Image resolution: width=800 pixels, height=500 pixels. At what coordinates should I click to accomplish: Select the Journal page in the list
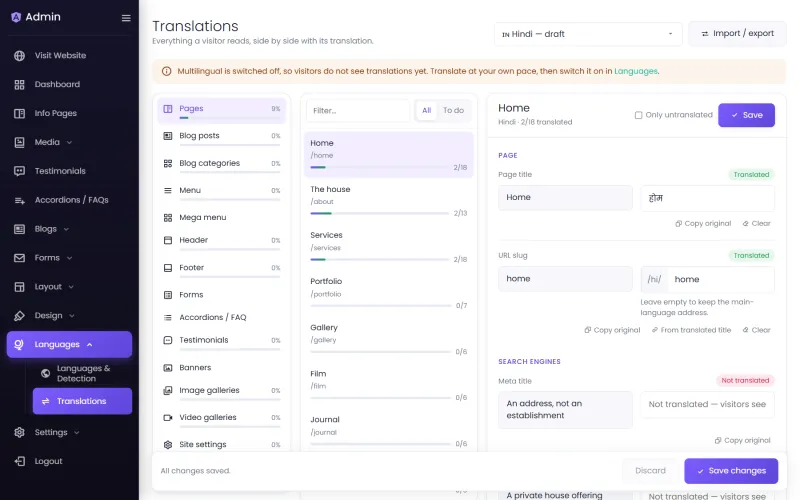pos(388,431)
